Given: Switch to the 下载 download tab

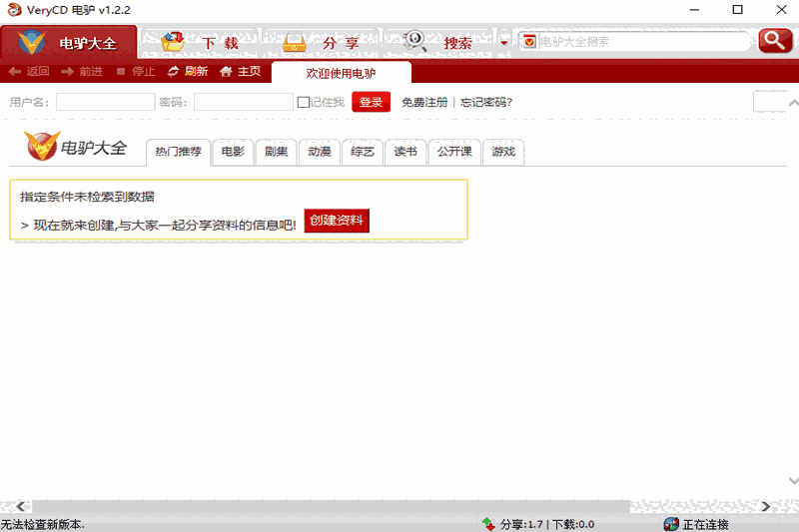Looking at the screenshot, I should [199, 43].
